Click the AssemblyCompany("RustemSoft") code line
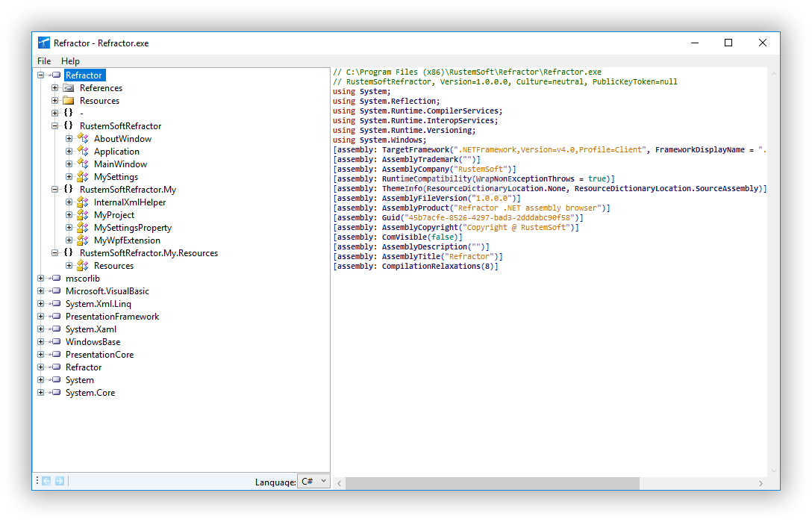Image resolution: width=812 pixels, height=522 pixels. (425, 169)
